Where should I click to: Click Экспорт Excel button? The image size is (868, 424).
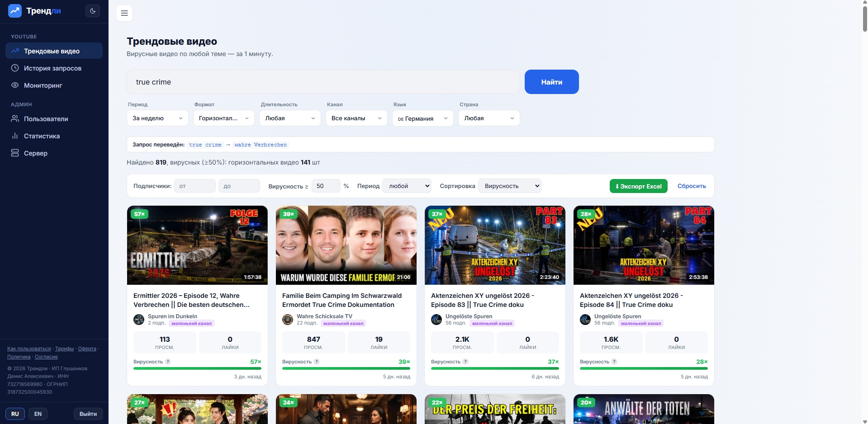coord(638,186)
